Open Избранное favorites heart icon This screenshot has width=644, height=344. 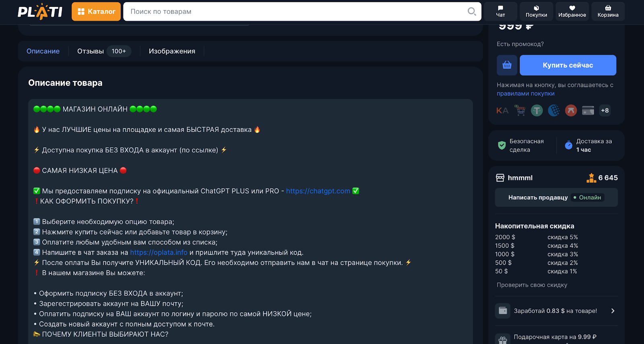(x=572, y=11)
